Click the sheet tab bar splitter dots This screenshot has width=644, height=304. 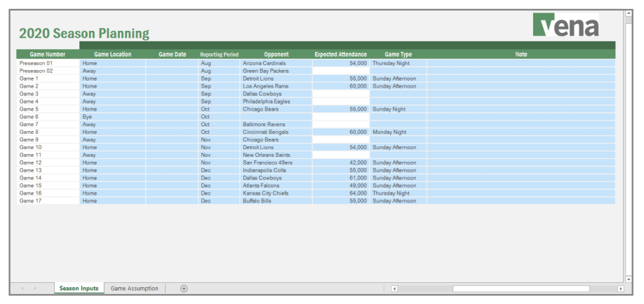pyautogui.click(x=384, y=289)
